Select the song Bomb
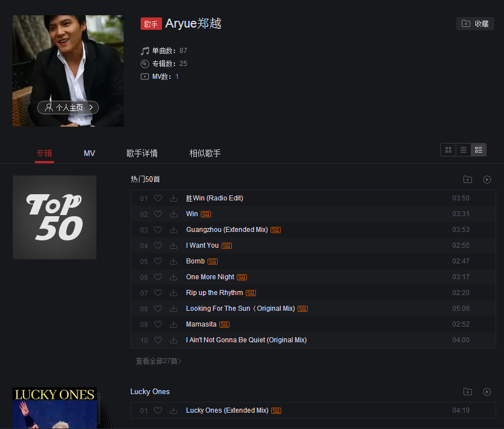Image resolution: width=504 pixels, height=429 pixels. coord(195,261)
